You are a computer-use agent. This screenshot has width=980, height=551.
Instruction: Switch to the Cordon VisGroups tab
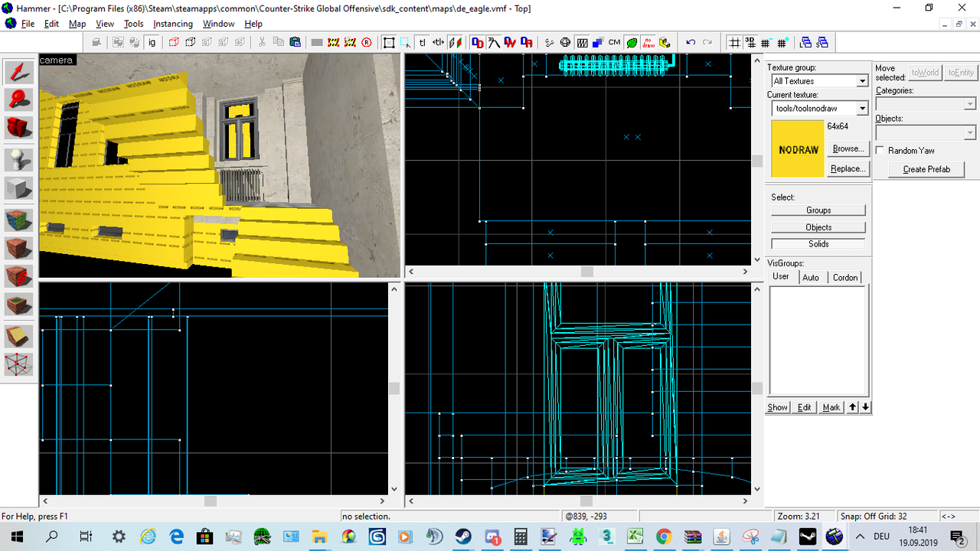845,277
